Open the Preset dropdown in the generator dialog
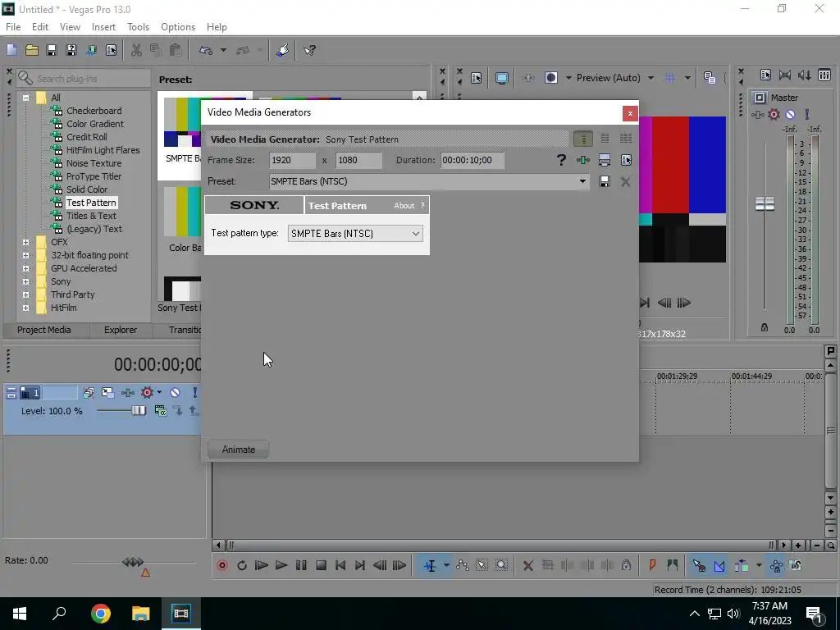Screen dimensions: 840x630 click(x=582, y=181)
